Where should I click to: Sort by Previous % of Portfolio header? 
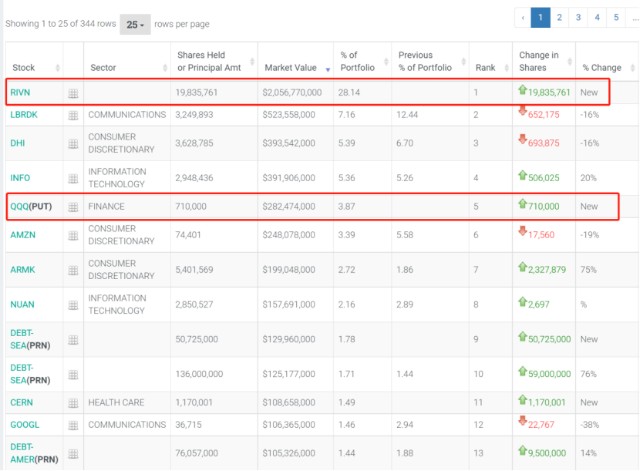pyautogui.click(x=430, y=61)
